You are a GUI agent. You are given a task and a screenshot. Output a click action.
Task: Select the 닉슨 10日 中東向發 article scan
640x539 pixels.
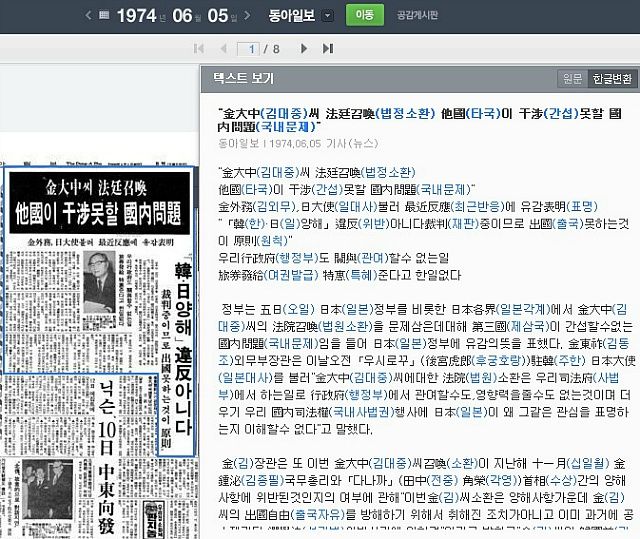click(107, 457)
